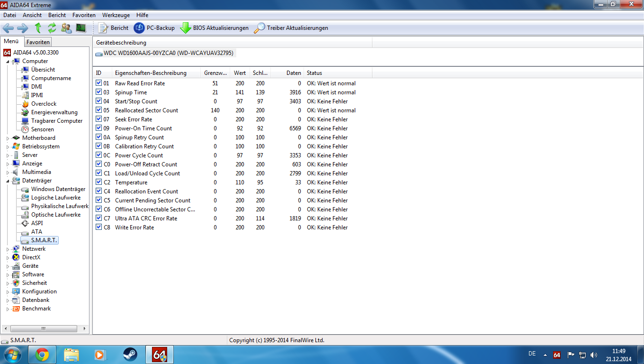The image size is (644, 364).
Task: Select the WDC WD1600AAJS drive entry
Action: coord(164,53)
